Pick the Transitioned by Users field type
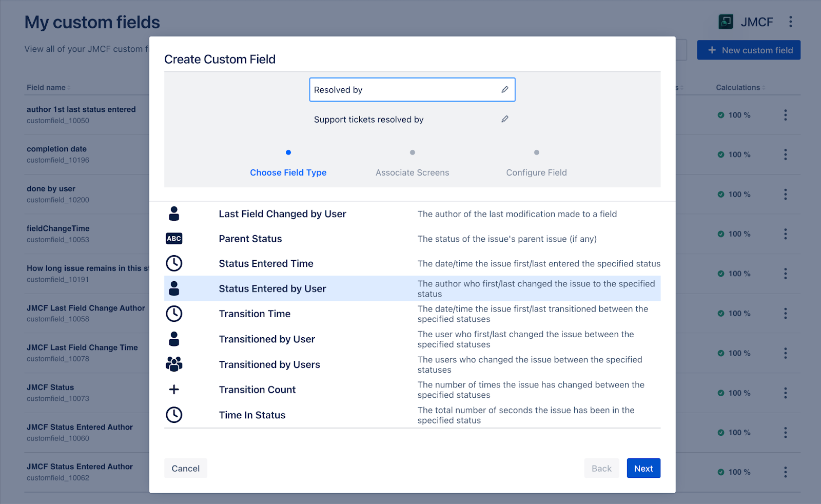Viewport: 821px width, 504px height. point(413,364)
